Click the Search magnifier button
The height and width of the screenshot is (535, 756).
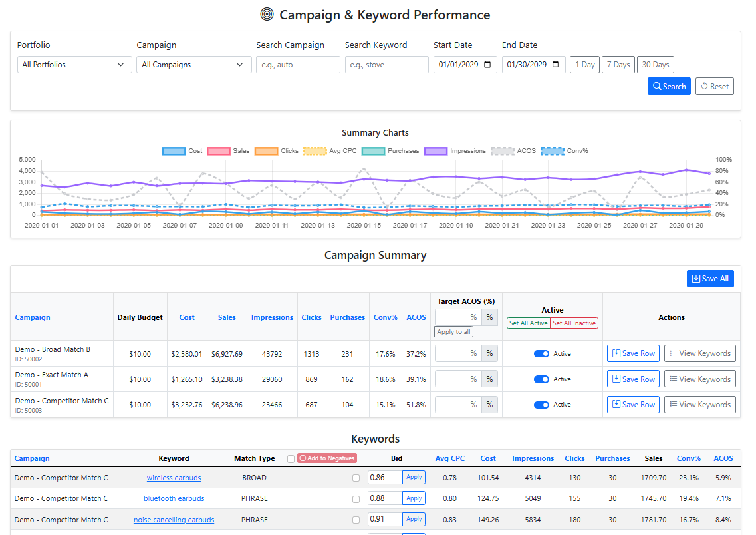click(669, 87)
